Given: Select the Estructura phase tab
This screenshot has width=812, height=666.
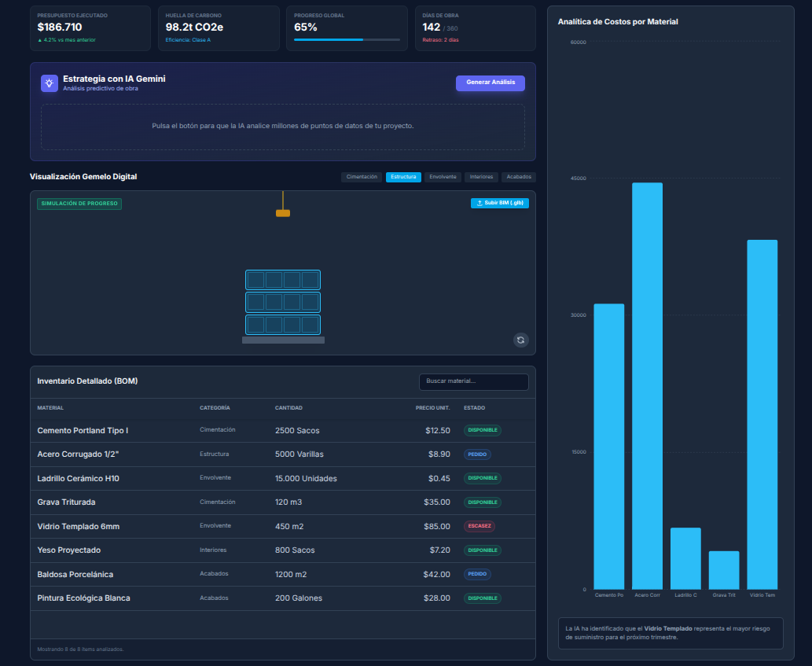Looking at the screenshot, I should (x=403, y=177).
